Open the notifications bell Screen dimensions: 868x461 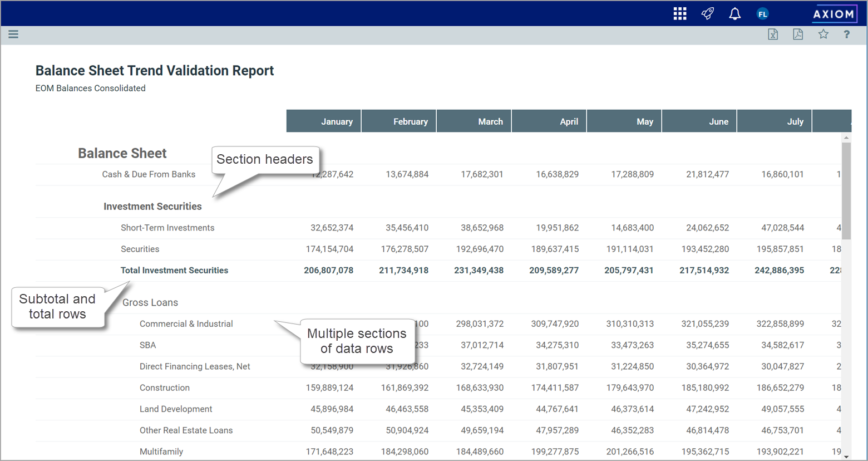pyautogui.click(x=734, y=14)
